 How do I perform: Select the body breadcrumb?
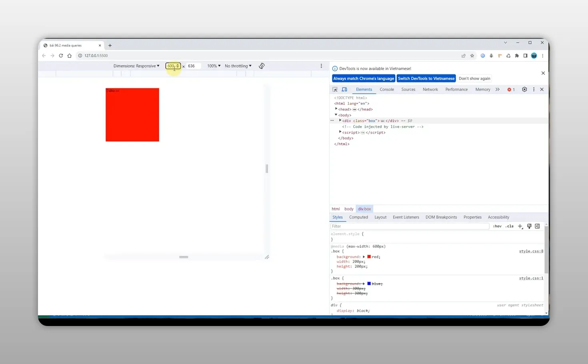coord(349,209)
